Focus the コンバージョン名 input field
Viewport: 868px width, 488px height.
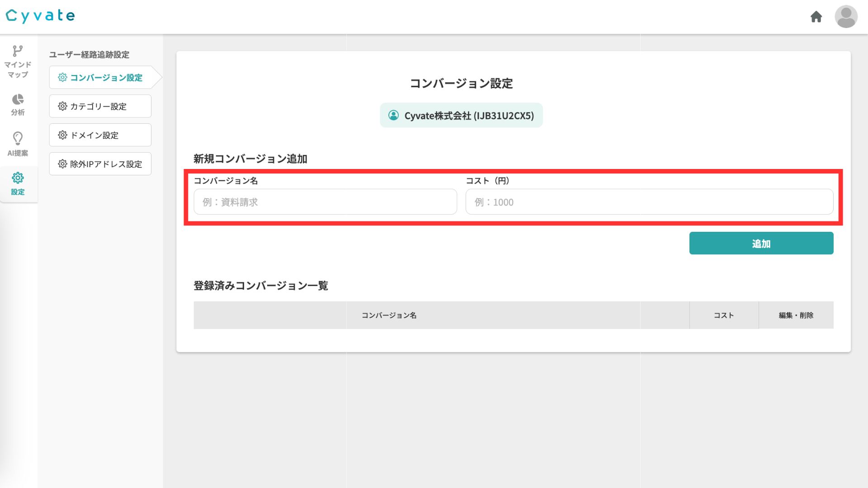pos(325,202)
